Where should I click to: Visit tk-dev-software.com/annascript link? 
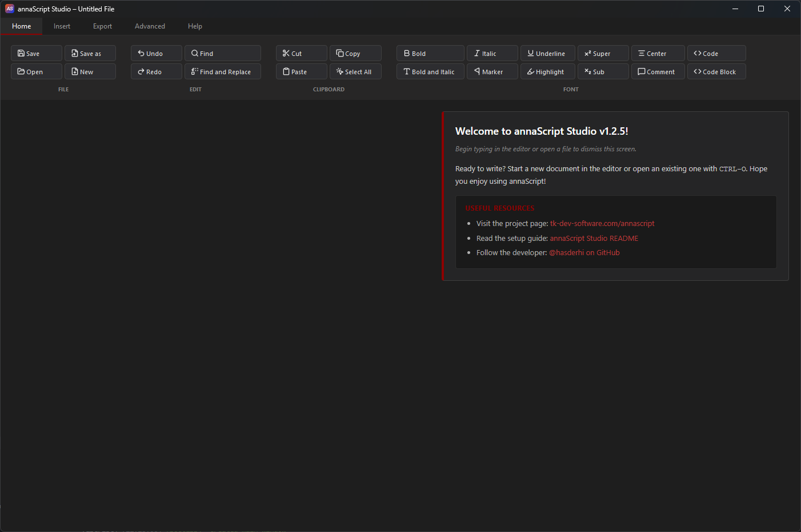pyautogui.click(x=602, y=224)
